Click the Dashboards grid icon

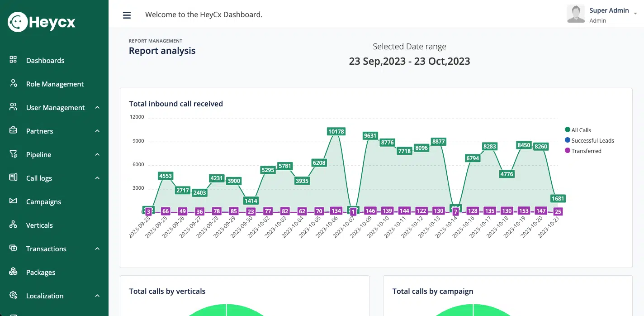(13, 60)
